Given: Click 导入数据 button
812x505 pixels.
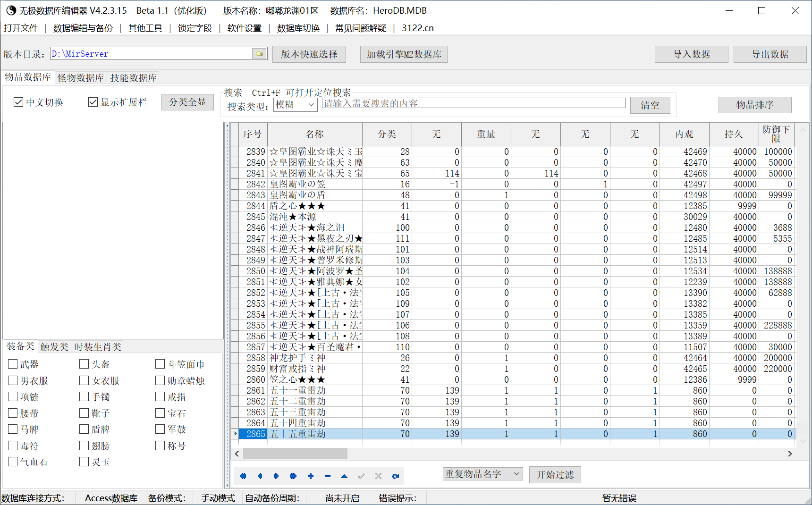Looking at the screenshot, I should (692, 54).
